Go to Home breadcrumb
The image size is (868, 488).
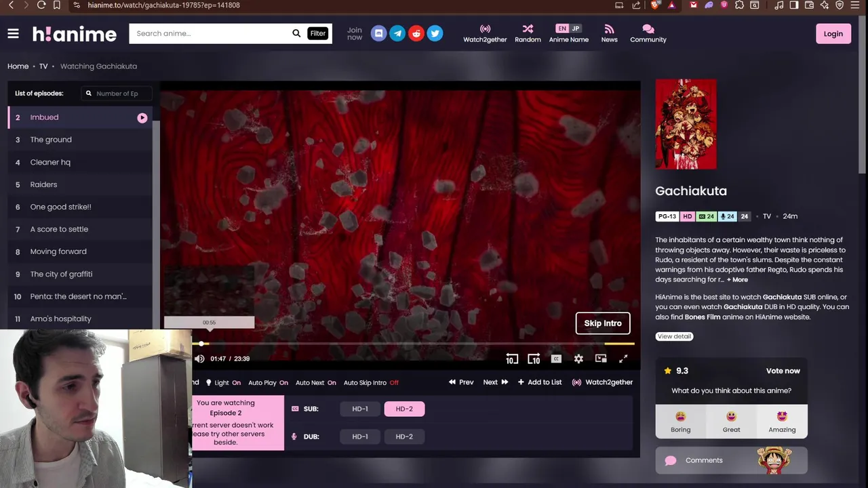pos(18,66)
